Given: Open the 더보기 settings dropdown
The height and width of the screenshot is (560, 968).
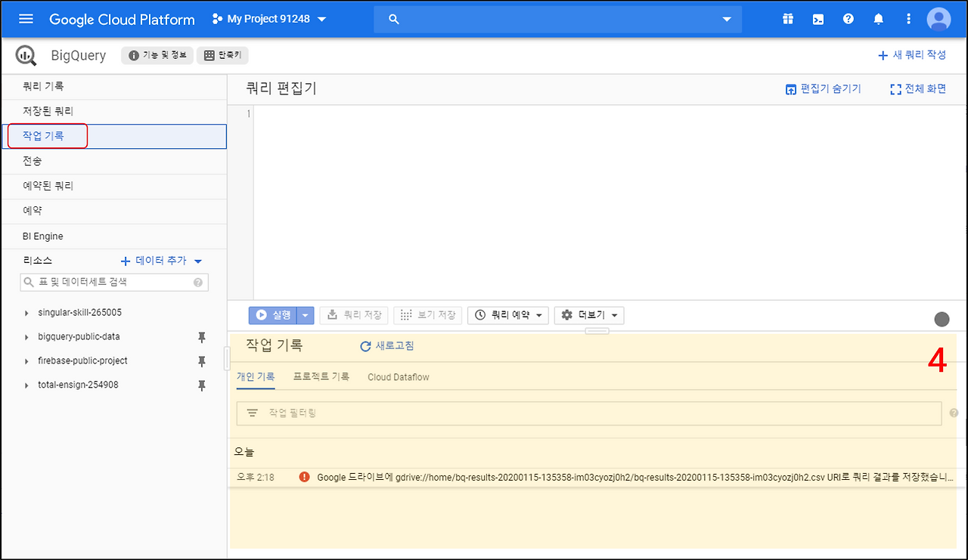Looking at the screenshot, I should (589, 315).
